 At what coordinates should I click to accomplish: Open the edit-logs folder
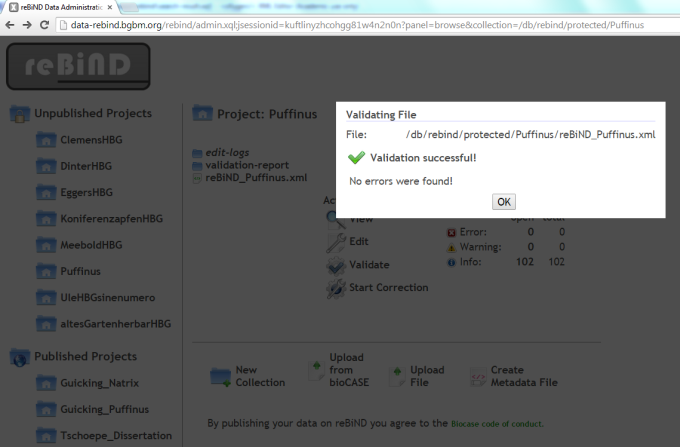coord(226,152)
